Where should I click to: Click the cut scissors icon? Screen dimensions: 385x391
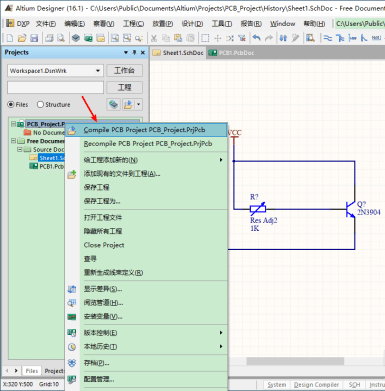click(154, 38)
